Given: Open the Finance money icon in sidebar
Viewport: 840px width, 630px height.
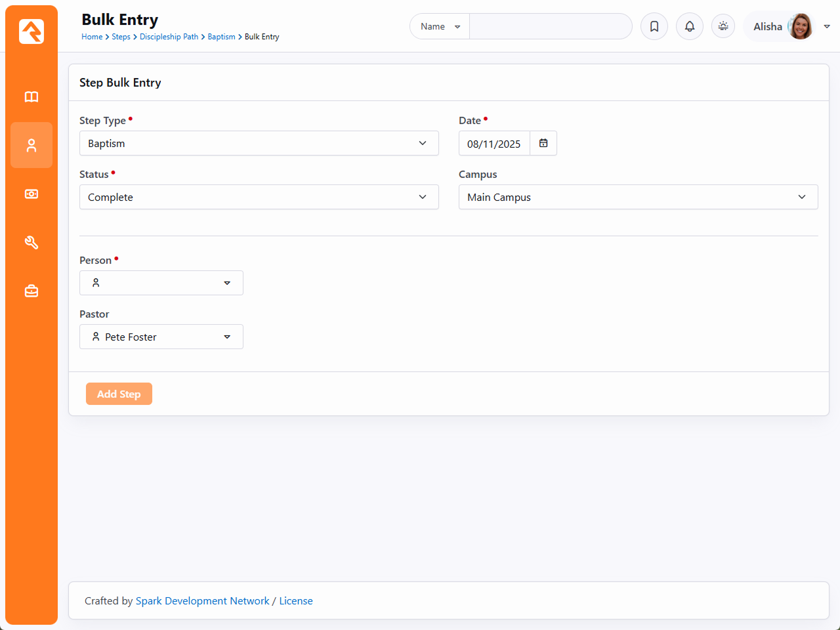Looking at the screenshot, I should click(x=31, y=194).
